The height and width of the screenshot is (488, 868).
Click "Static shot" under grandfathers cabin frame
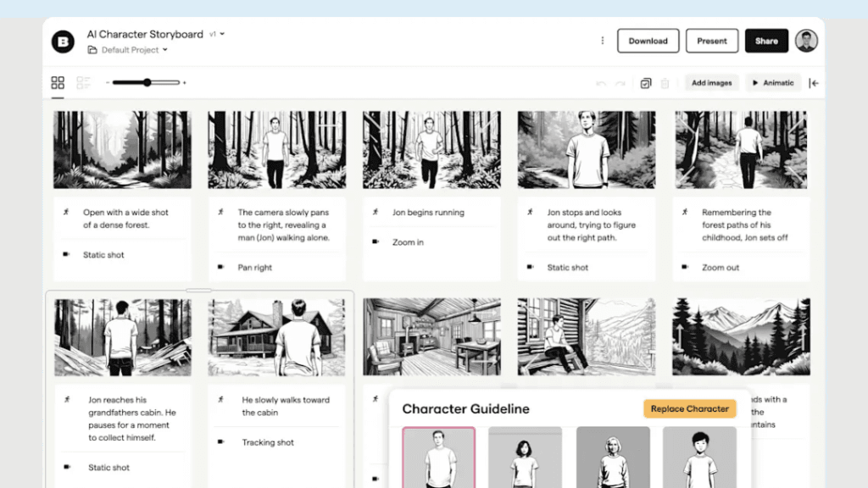click(108, 468)
